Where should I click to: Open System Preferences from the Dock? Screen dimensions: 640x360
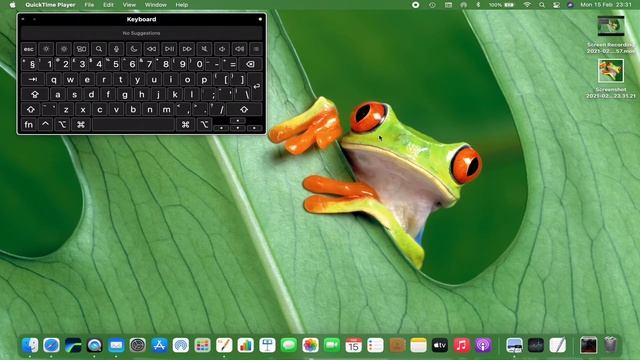pyautogui.click(x=138, y=345)
